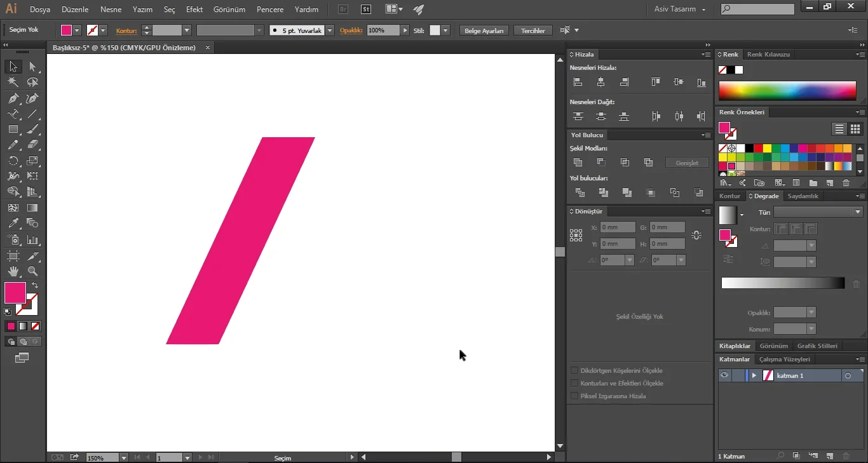Select the Curvature tool
The width and height of the screenshot is (868, 463).
(32, 98)
